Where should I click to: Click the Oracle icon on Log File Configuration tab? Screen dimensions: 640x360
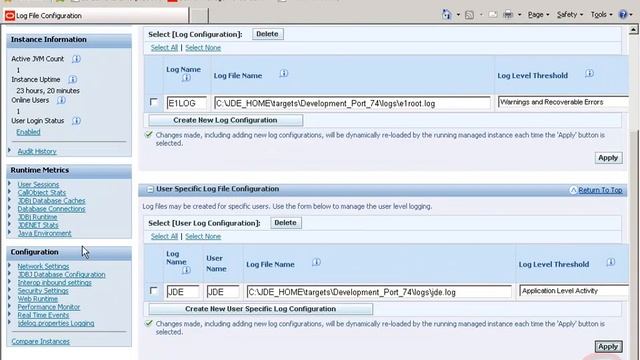click(9, 16)
